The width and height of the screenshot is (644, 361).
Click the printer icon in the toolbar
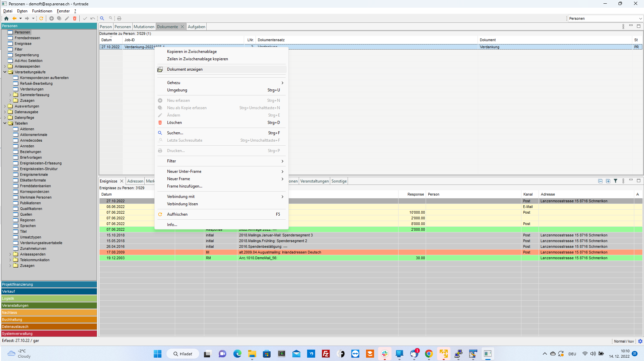[x=119, y=18]
